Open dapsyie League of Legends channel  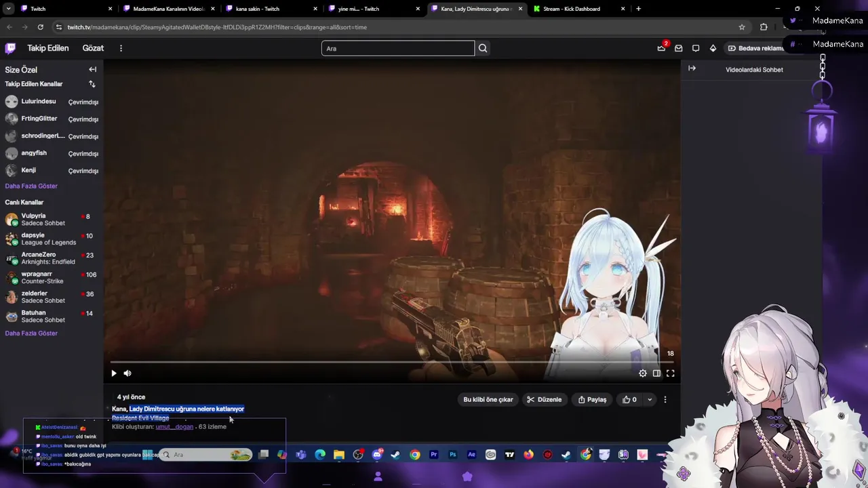coord(52,239)
